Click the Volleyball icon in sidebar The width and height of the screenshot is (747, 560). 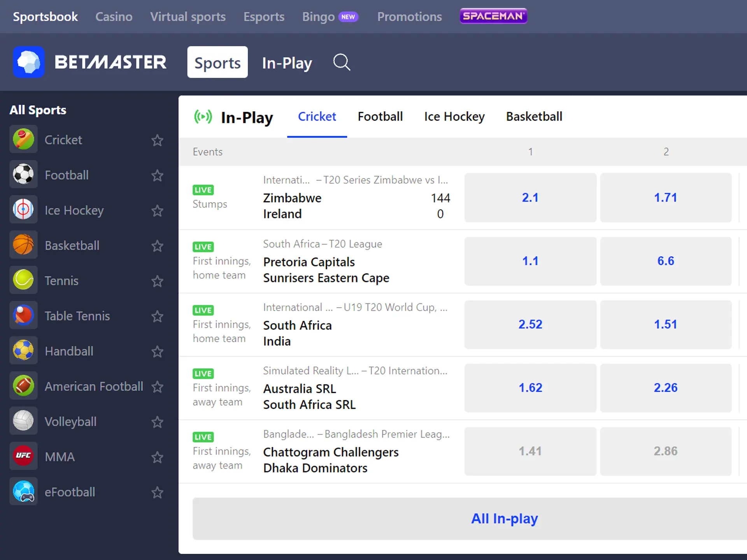[23, 421]
